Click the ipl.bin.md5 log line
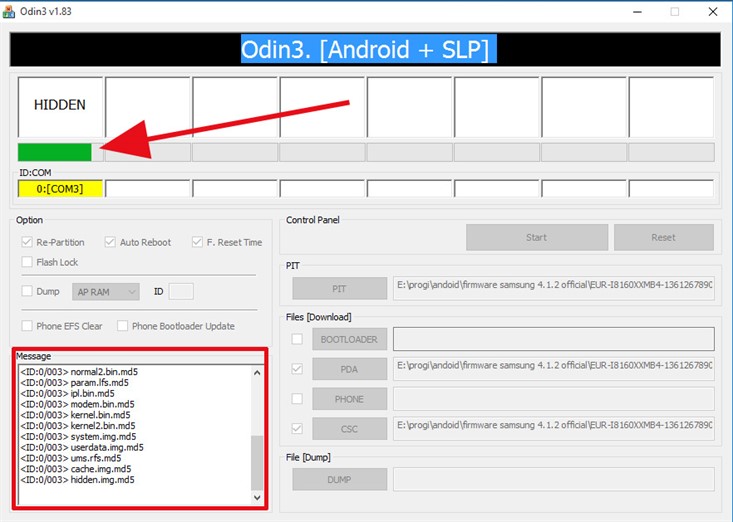Viewport: 733px width, 522px height. click(x=67, y=393)
